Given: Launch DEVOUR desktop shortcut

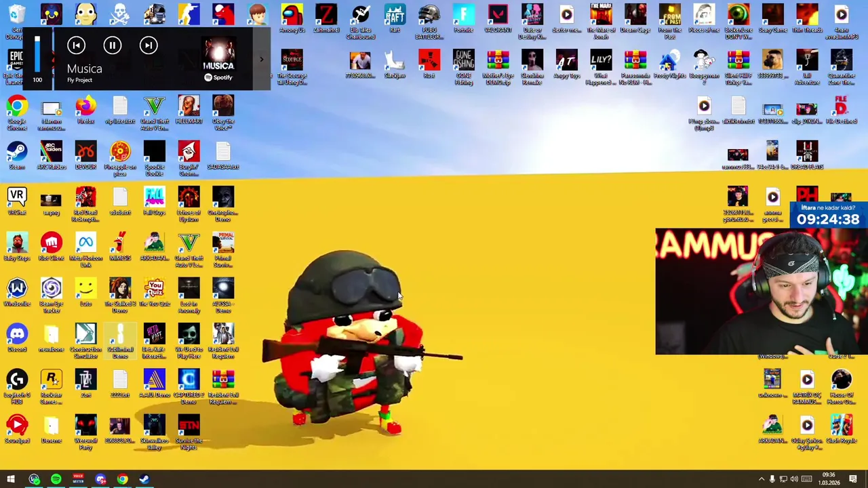Looking at the screenshot, I should pos(85,156).
